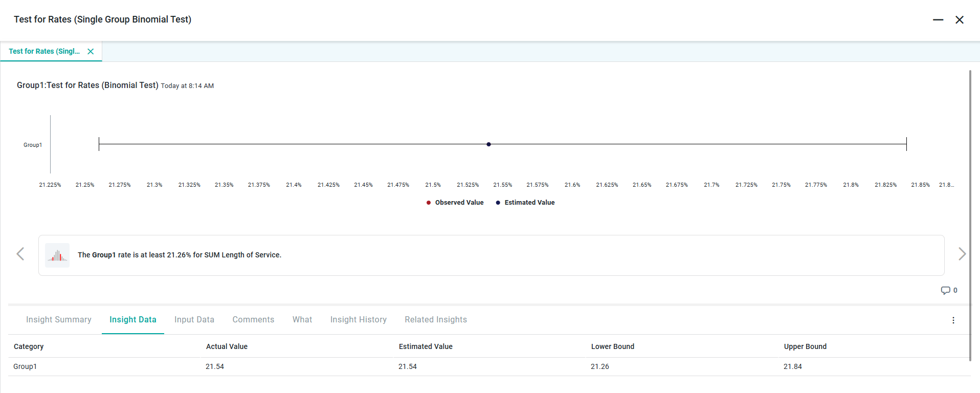This screenshot has height=393, width=980.
Task: Close the Binomial Test dialog window
Action: point(959,20)
